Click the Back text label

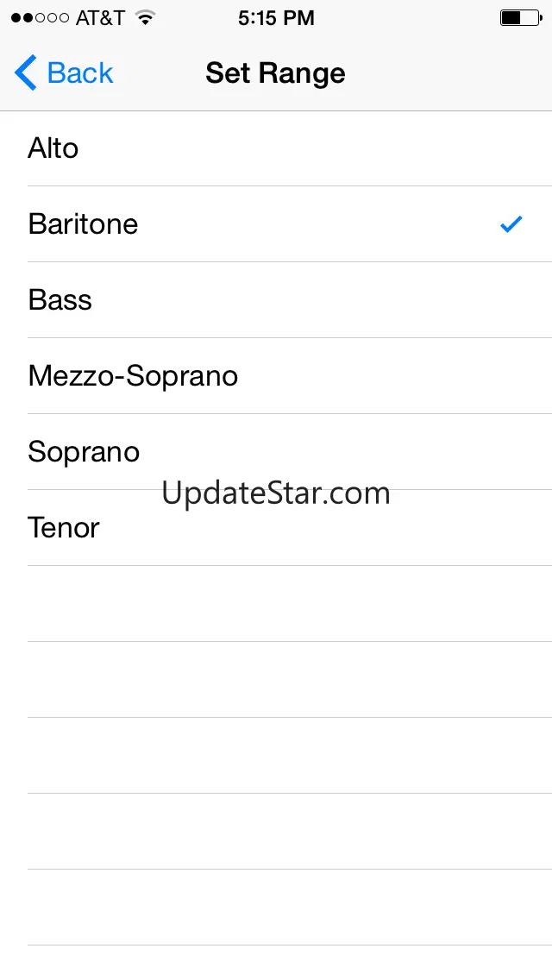coord(80,73)
